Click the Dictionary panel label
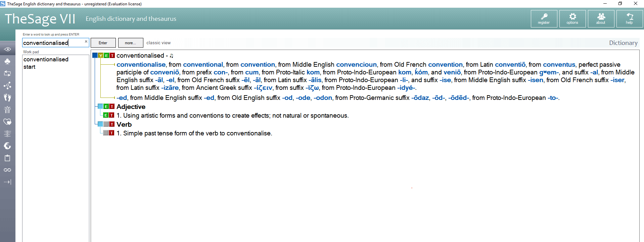644x242 pixels. point(623,43)
